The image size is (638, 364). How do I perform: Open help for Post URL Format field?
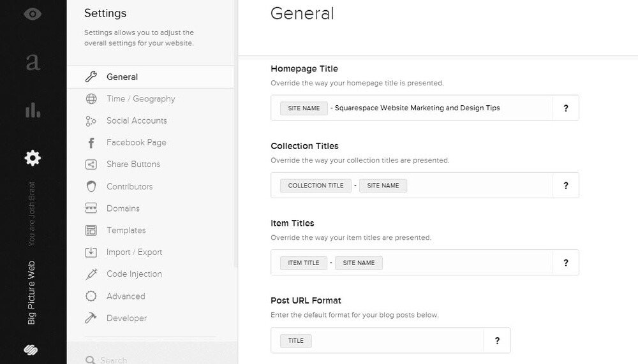coord(497,341)
